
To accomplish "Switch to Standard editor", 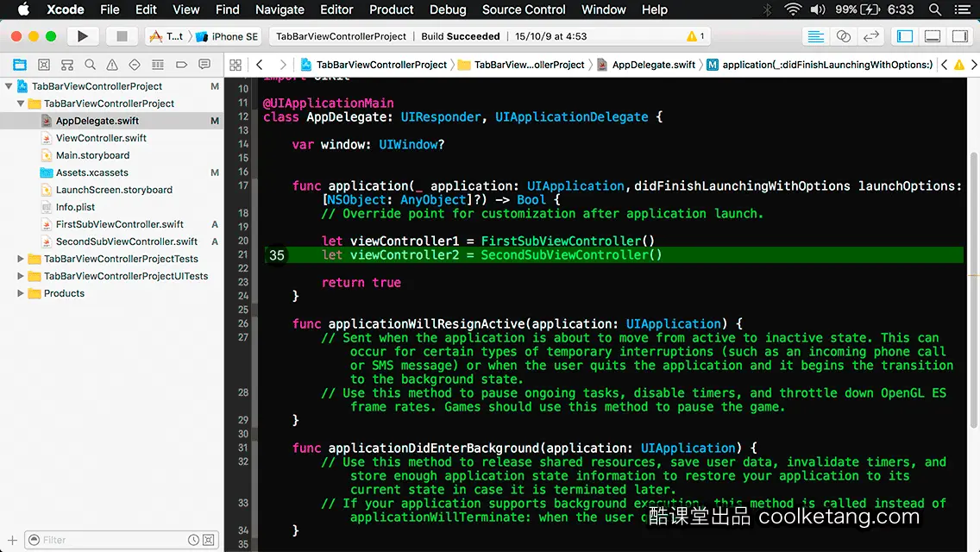I will [815, 36].
